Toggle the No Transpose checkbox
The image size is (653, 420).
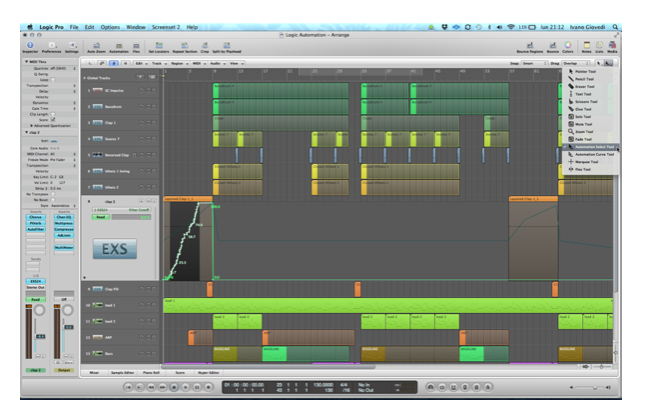pos(53,194)
